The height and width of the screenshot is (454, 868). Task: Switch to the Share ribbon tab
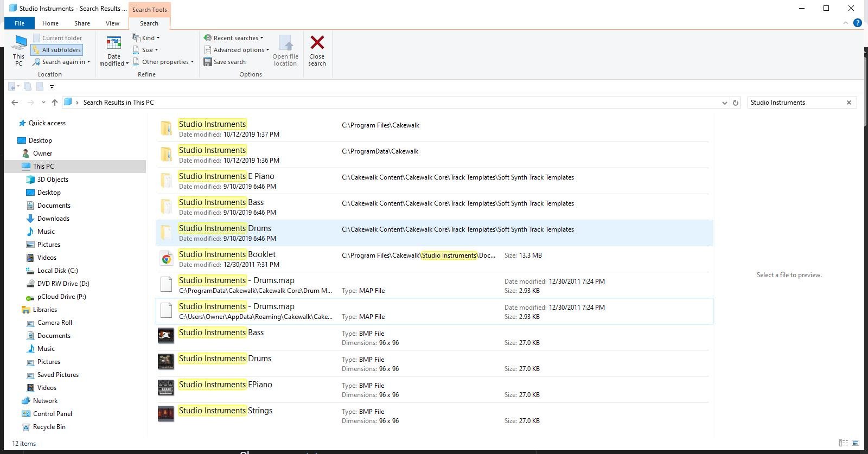pos(82,23)
